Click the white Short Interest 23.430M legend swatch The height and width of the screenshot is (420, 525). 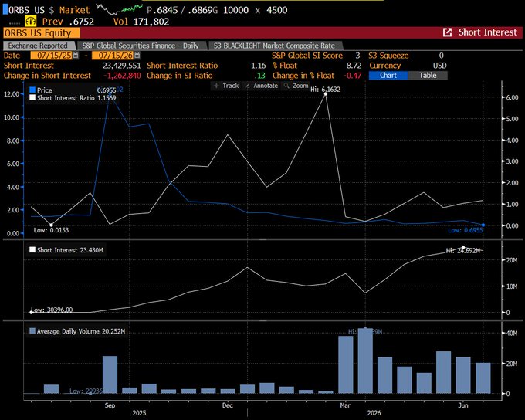pos(32,250)
